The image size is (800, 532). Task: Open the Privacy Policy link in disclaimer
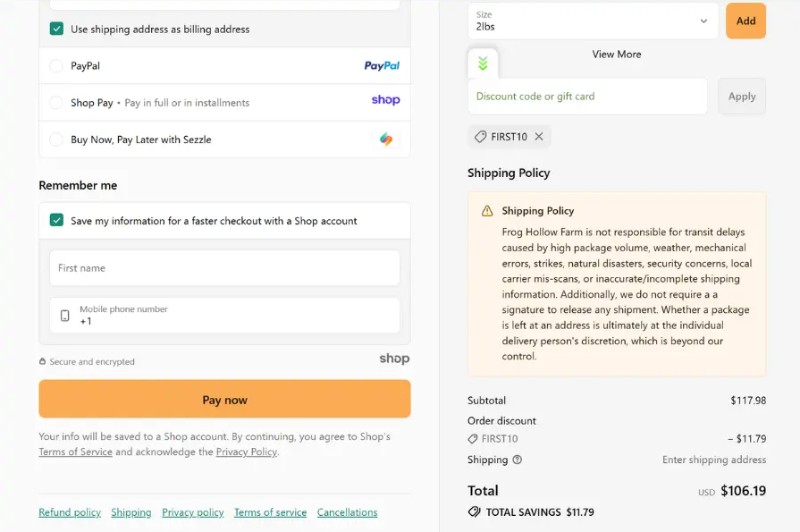coord(246,452)
